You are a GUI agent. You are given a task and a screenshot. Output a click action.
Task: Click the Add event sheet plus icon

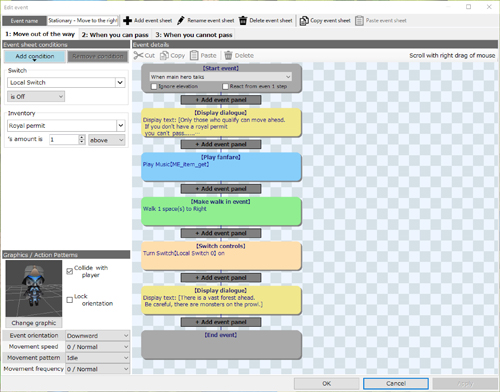click(127, 21)
